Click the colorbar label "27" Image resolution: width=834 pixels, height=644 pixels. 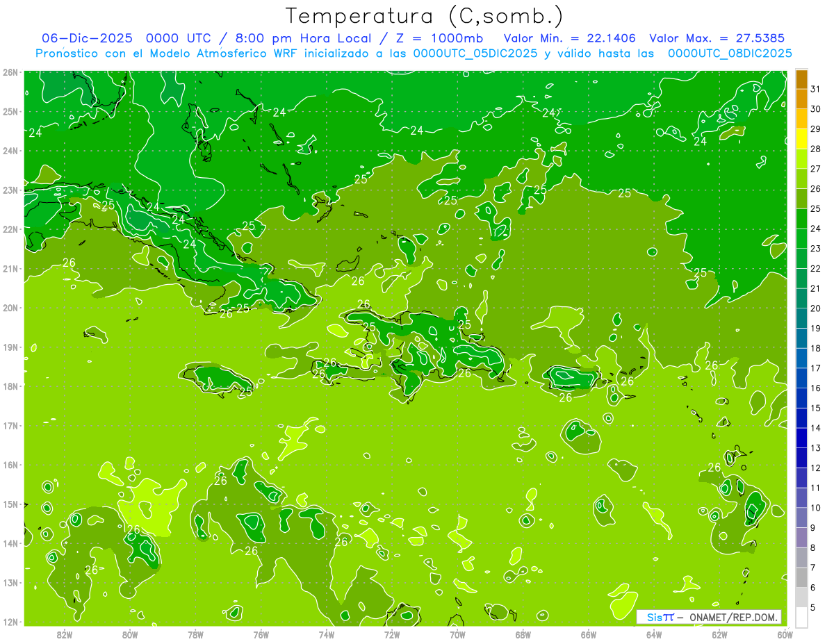(x=815, y=169)
